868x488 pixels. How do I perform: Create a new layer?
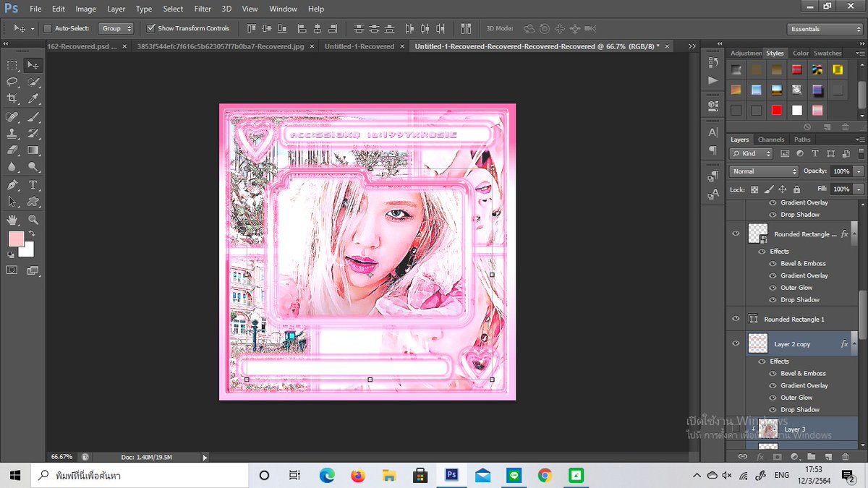coord(828,457)
